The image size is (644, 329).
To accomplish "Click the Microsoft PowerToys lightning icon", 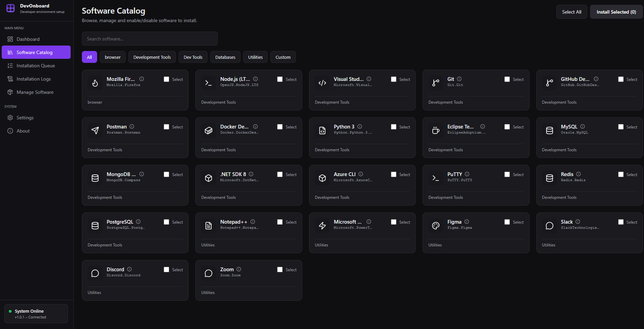I will (x=322, y=225).
